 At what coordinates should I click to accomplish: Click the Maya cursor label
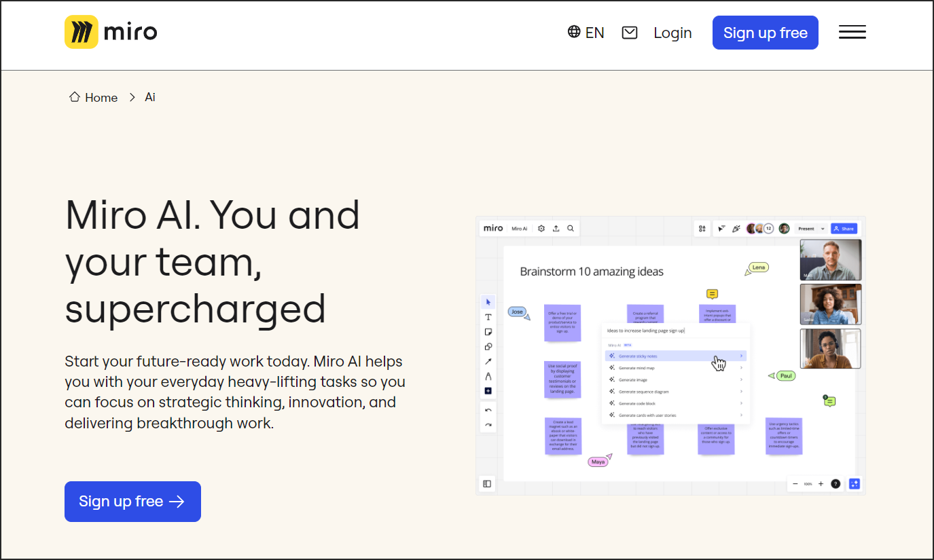pyautogui.click(x=598, y=462)
